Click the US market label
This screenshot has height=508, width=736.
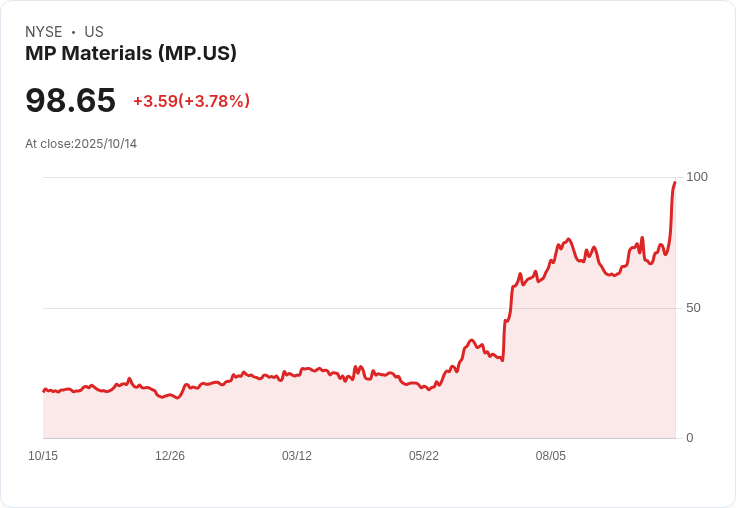pyautogui.click(x=94, y=32)
